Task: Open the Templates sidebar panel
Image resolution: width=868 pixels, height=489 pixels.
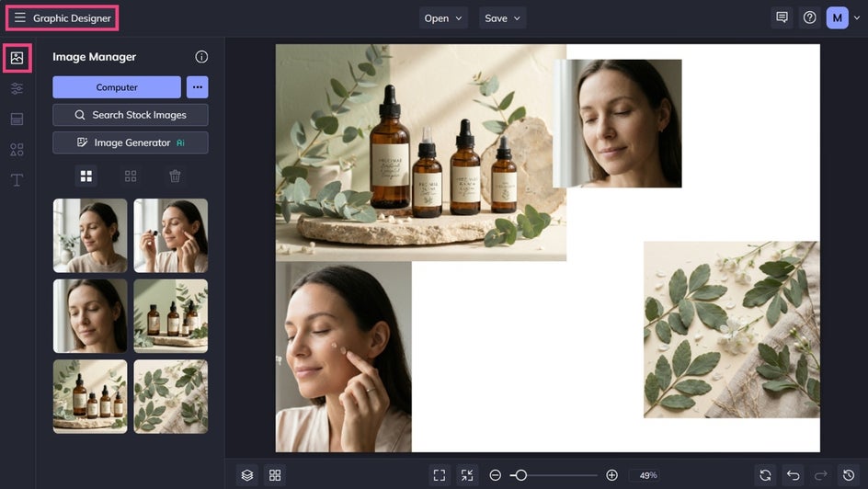Action: pyautogui.click(x=17, y=119)
